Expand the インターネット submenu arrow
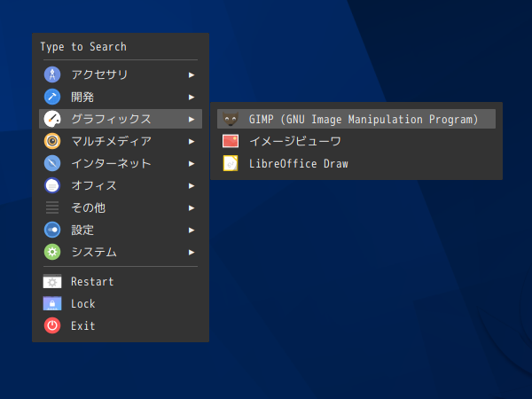The image size is (532, 399). pos(192,164)
